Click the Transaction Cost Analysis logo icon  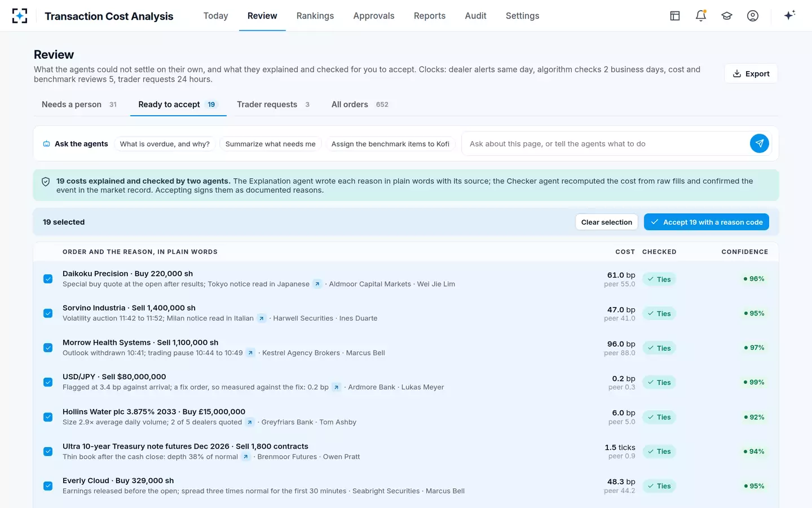pos(20,16)
